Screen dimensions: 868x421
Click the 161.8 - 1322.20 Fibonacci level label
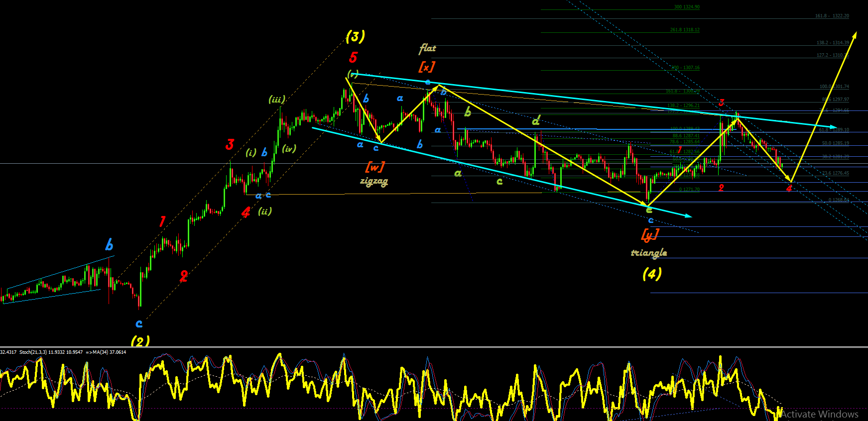click(832, 16)
